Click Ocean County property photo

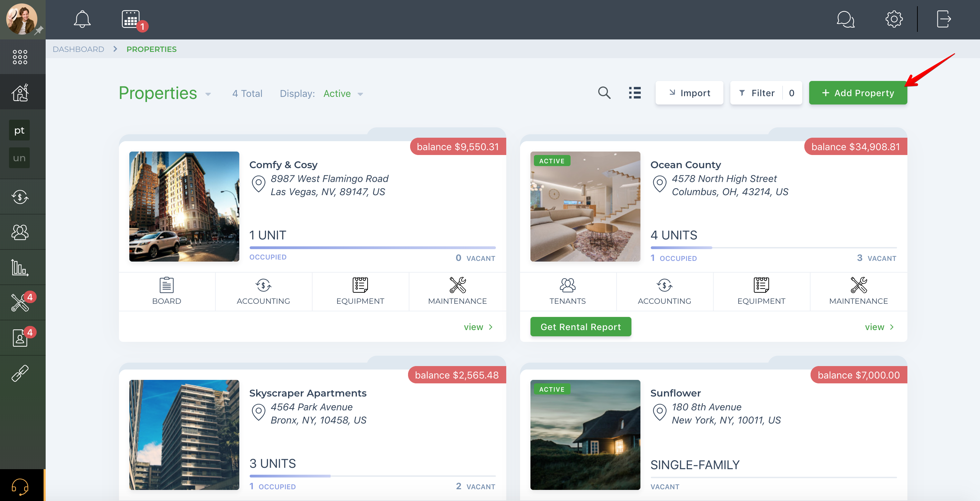(585, 206)
